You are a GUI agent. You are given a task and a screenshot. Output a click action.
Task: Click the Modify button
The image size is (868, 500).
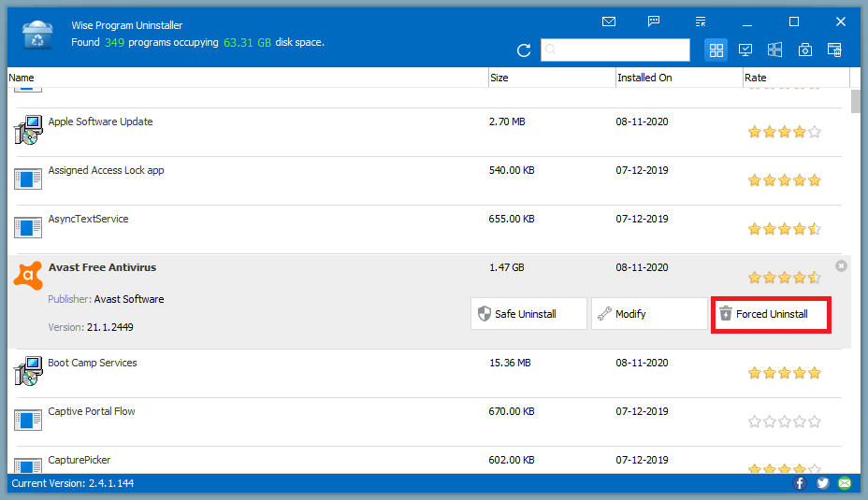[649, 314]
